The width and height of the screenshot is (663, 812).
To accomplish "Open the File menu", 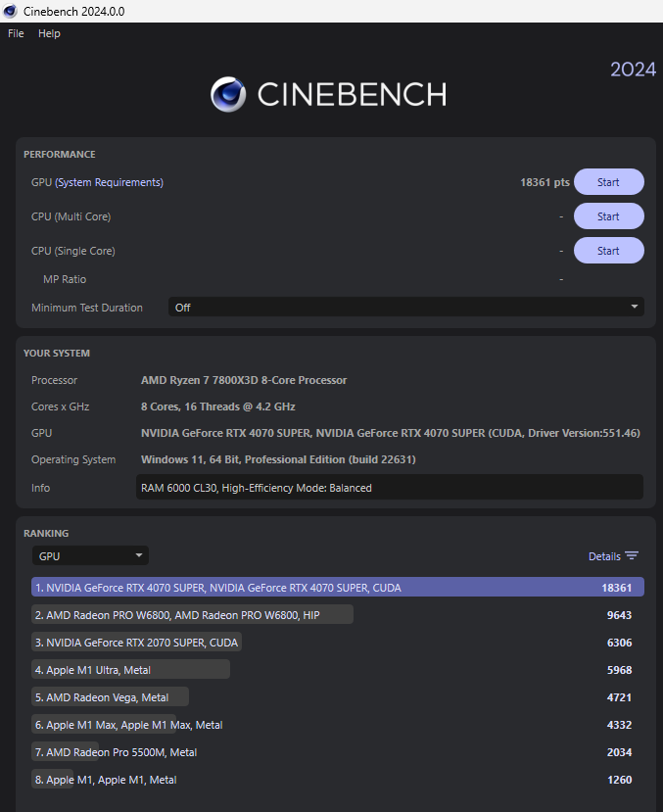I will pos(16,33).
